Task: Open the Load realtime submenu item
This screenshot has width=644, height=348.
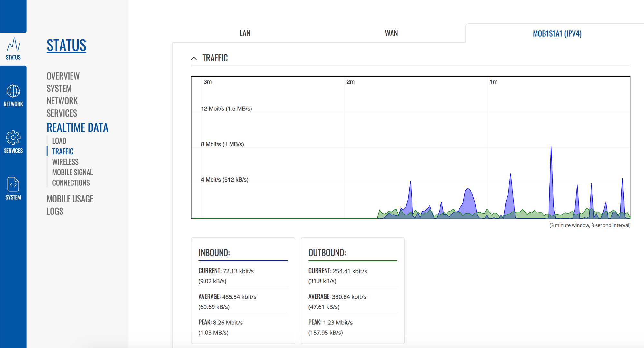Action: [59, 141]
